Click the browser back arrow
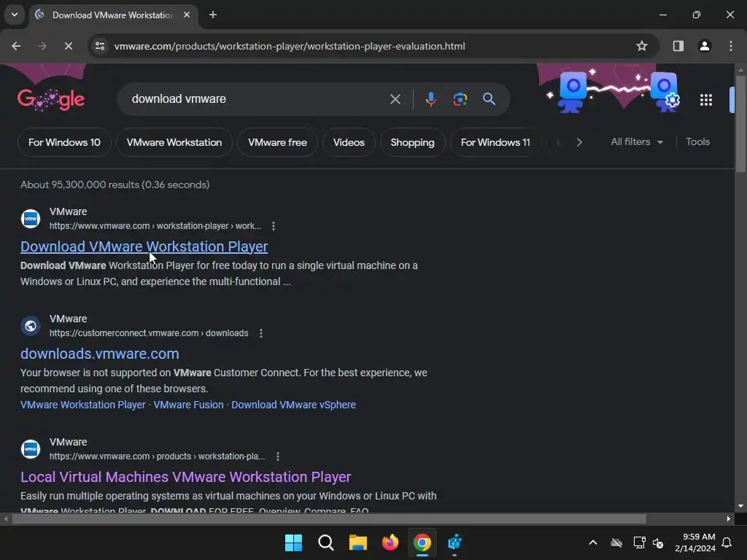The image size is (747, 560). coord(16,46)
